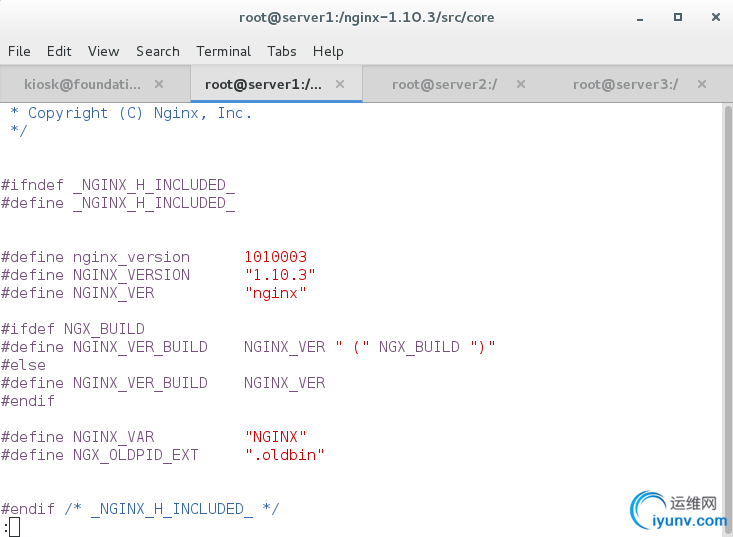Close the root@server1 tab

340,84
